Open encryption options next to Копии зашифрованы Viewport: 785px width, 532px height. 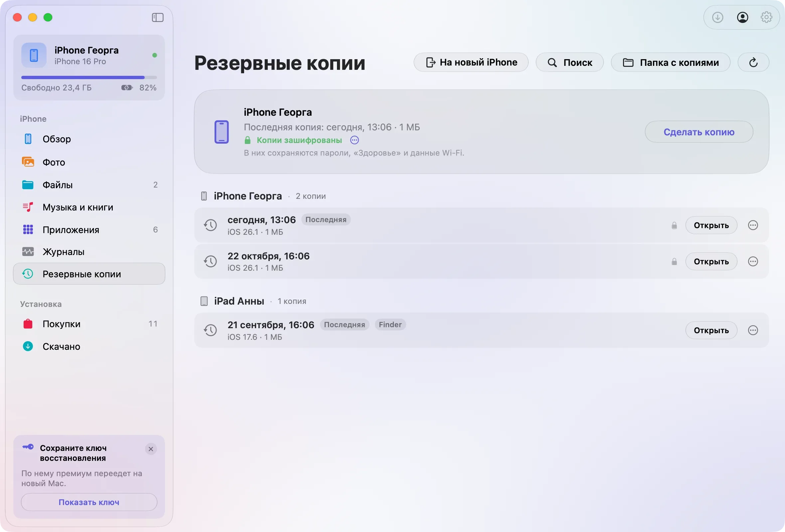tap(354, 140)
